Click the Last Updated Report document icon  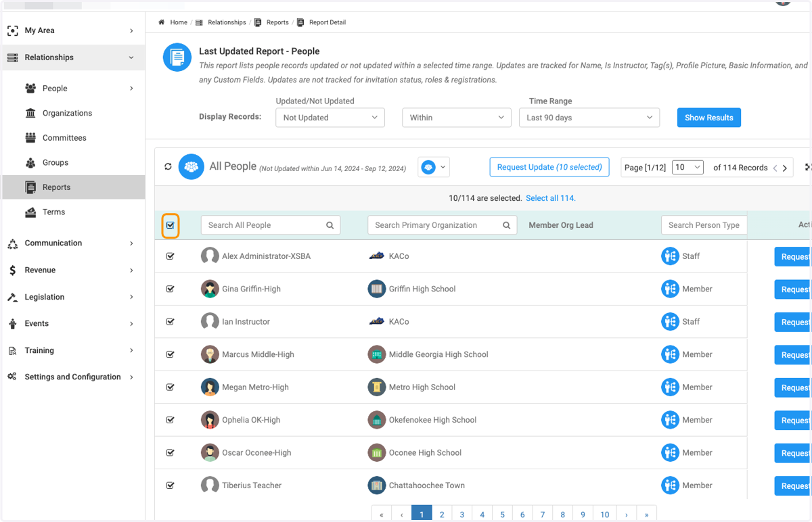pyautogui.click(x=177, y=57)
